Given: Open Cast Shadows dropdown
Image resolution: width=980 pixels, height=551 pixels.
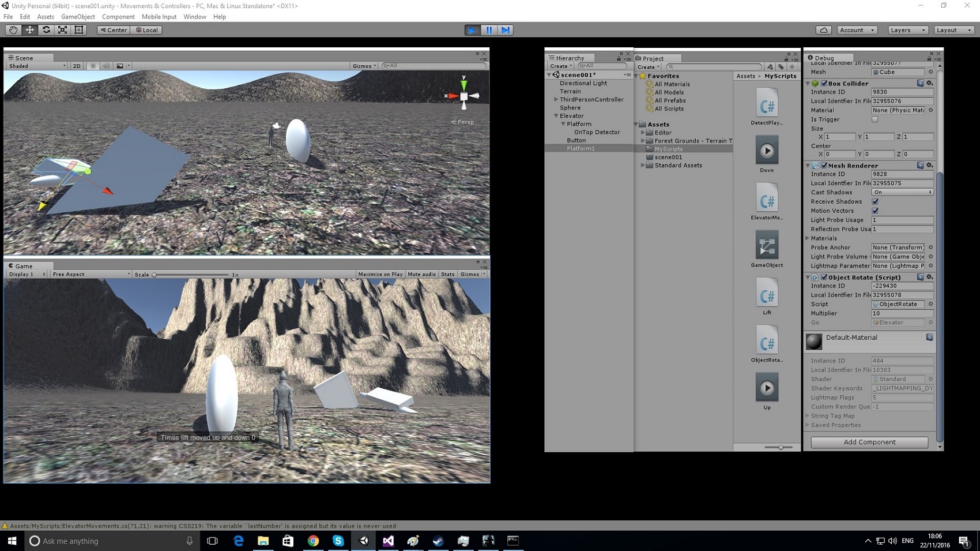Looking at the screenshot, I should point(902,192).
